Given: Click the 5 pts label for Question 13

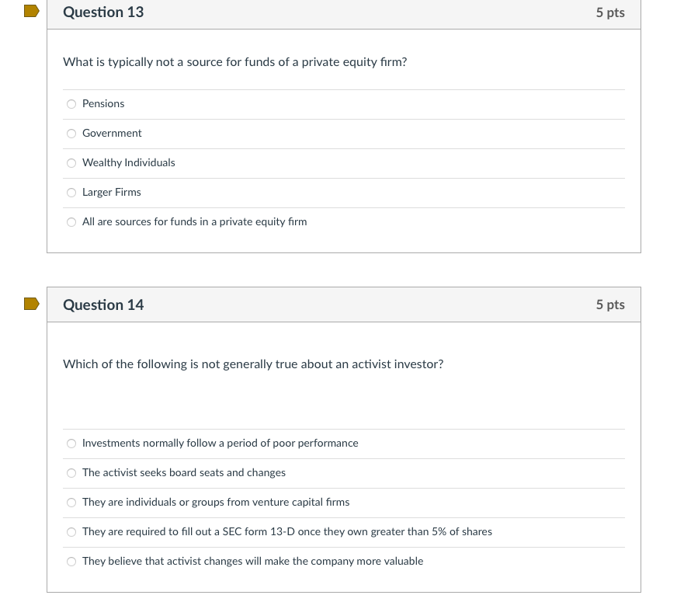Looking at the screenshot, I should point(610,12).
